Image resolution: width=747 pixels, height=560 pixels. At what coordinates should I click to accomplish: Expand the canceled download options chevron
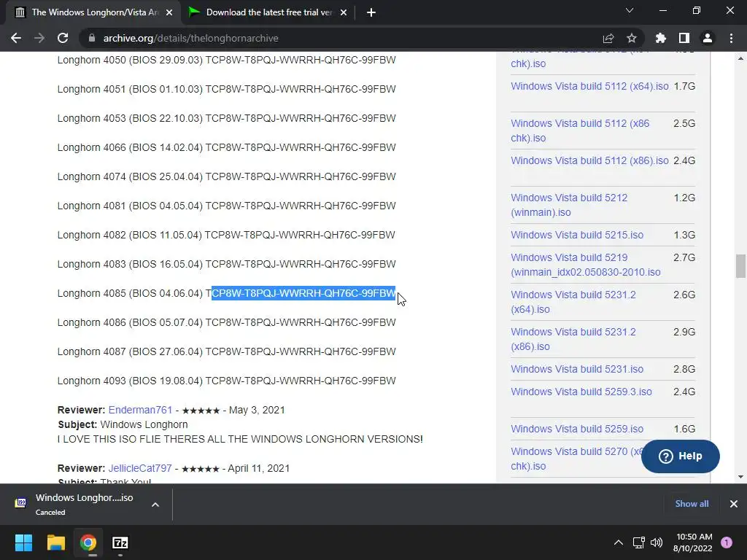[x=155, y=505]
